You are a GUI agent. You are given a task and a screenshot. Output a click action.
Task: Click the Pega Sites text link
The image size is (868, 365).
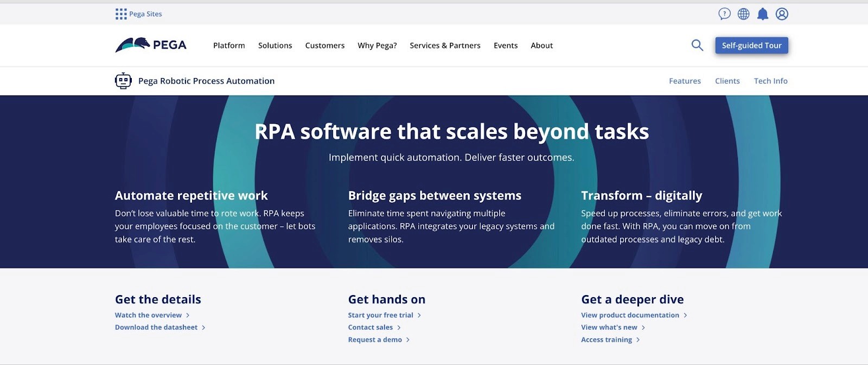(145, 14)
